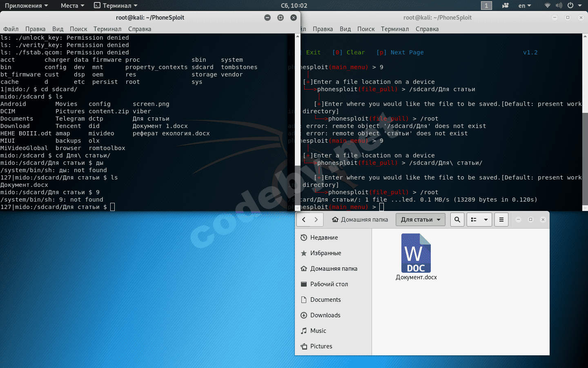
Task: Open the Места menu in the top bar
Action: [x=72, y=5]
